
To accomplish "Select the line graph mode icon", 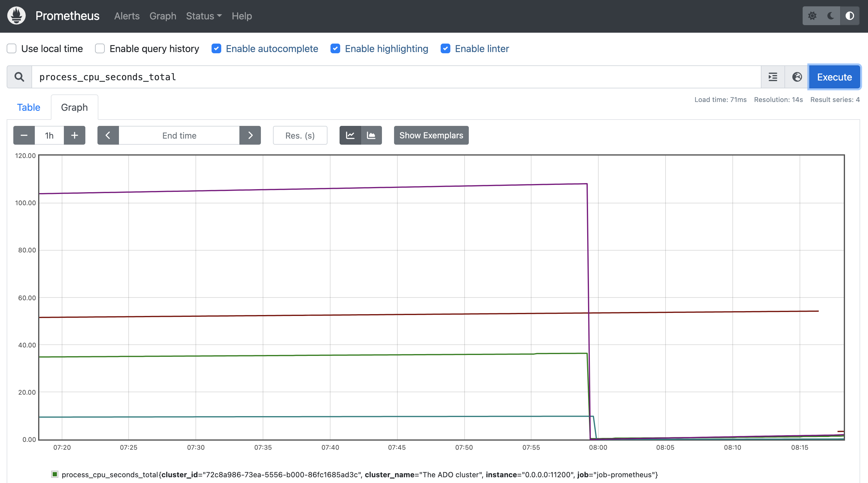I will tap(350, 135).
